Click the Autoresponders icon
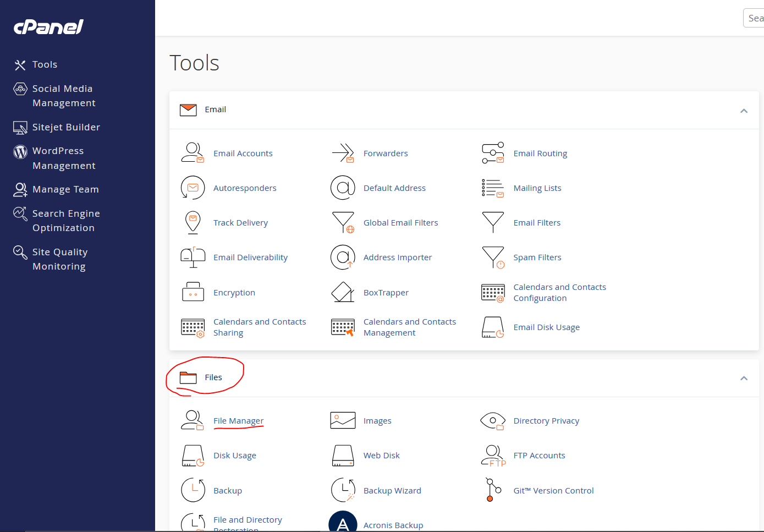 [193, 188]
